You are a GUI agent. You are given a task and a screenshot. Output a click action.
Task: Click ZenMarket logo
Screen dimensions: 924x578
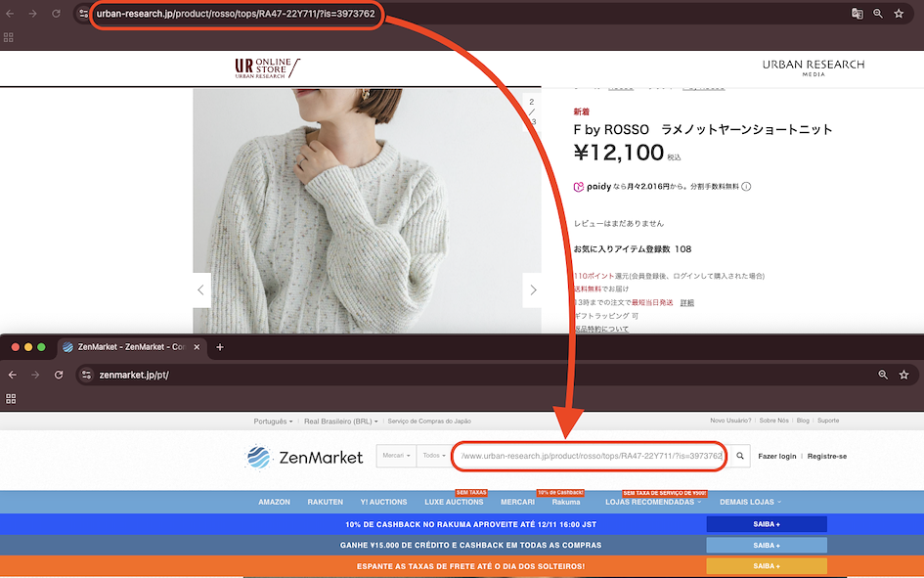coord(304,457)
